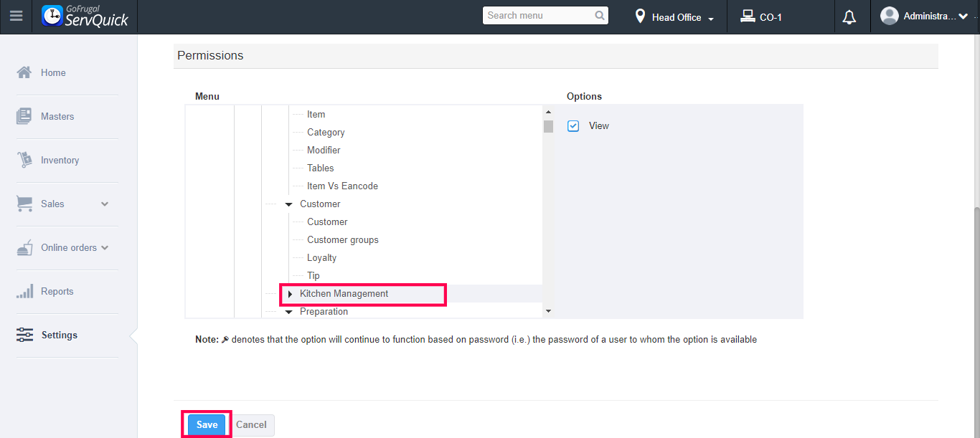Click the GoFrugal ServQuick logo

pyautogui.click(x=85, y=16)
